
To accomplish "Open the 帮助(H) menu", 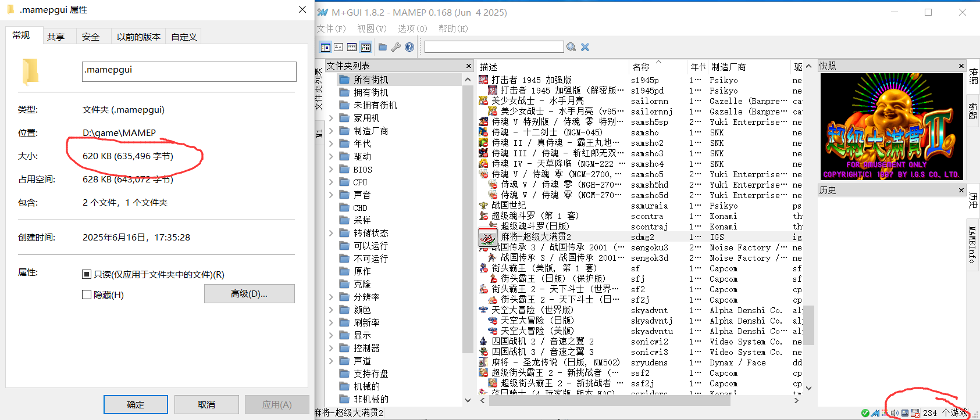I will (453, 28).
